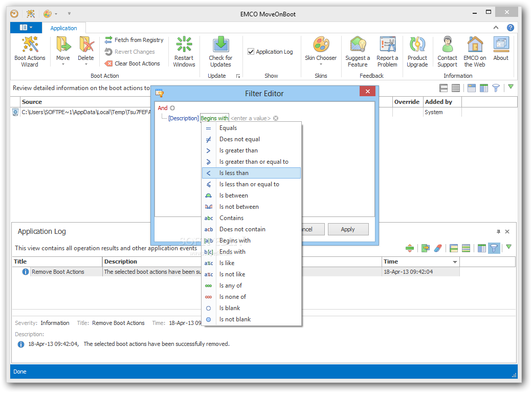
Task: Open Help with the question mark icon
Action: coord(511,28)
